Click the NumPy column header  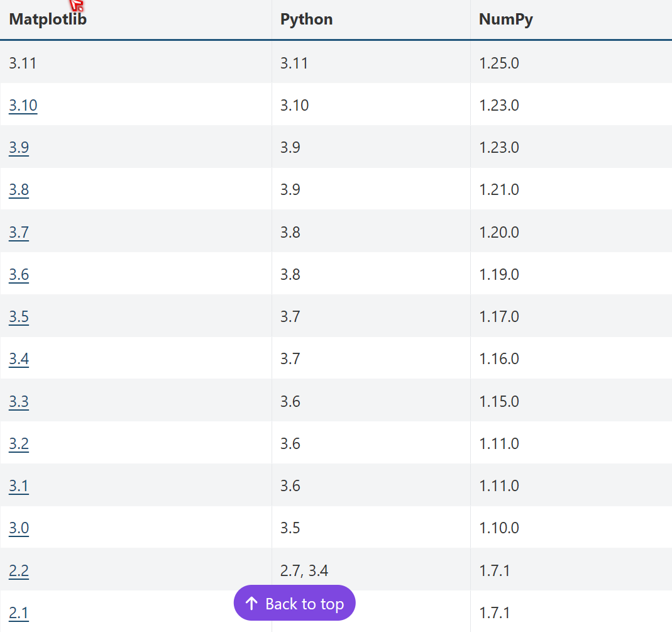[x=506, y=19]
